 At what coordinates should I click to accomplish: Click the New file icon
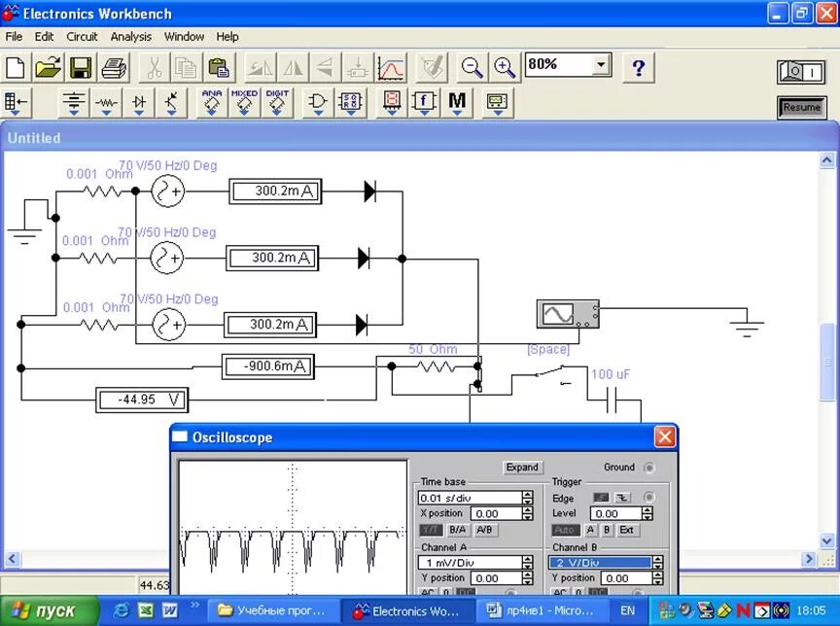coord(16,67)
